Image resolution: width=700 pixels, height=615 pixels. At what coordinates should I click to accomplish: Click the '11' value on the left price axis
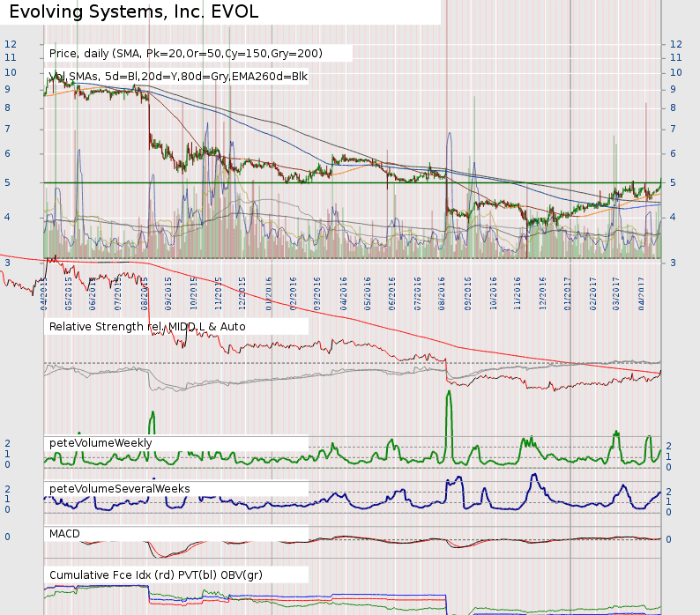coord(11,57)
